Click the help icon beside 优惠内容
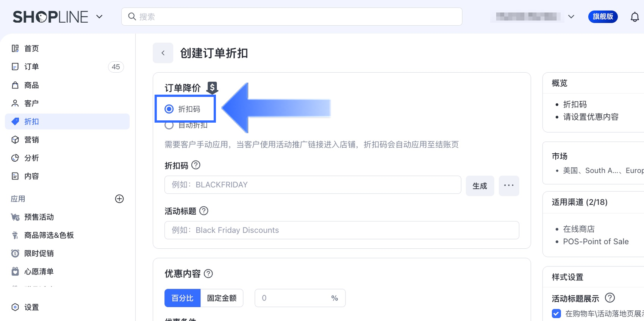 pyautogui.click(x=208, y=273)
